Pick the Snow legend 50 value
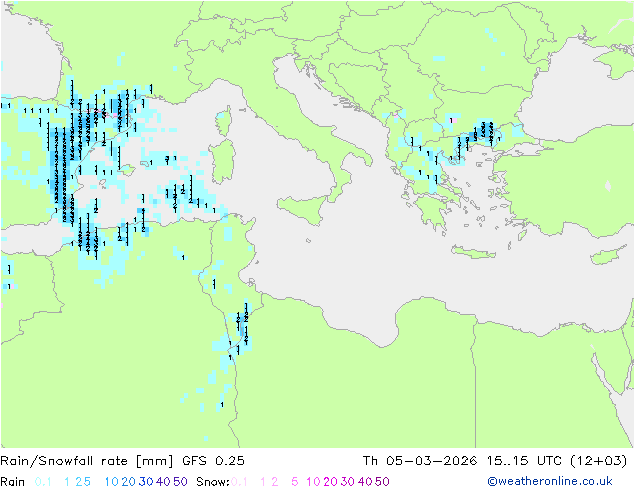 click(382, 482)
